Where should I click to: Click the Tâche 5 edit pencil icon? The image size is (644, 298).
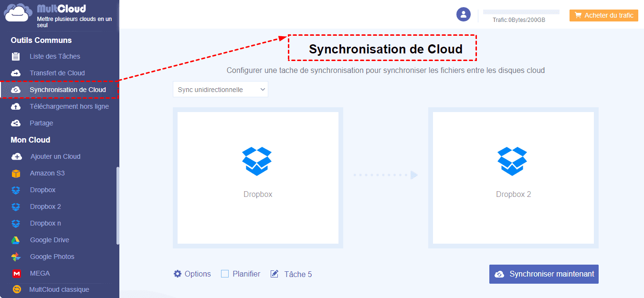pyautogui.click(x=274, y=274)
